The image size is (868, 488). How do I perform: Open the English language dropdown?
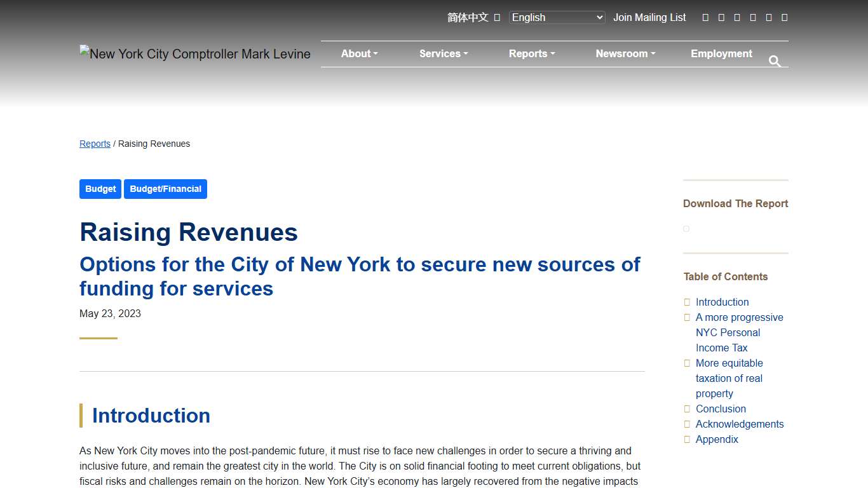tap(556, 17)
